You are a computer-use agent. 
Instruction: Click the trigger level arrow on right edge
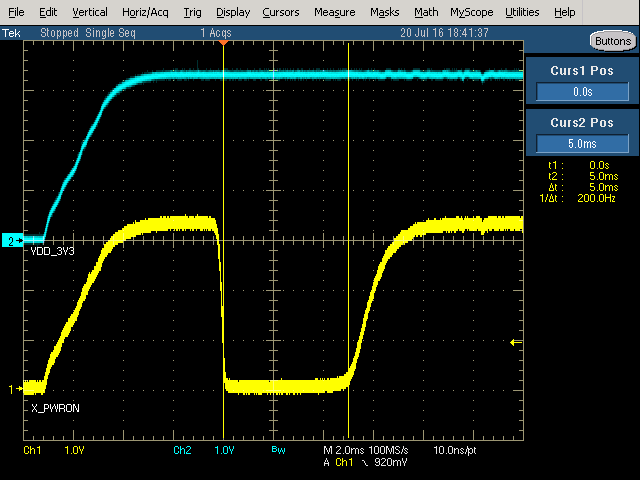pyautogui.click(x=516, y=343)
